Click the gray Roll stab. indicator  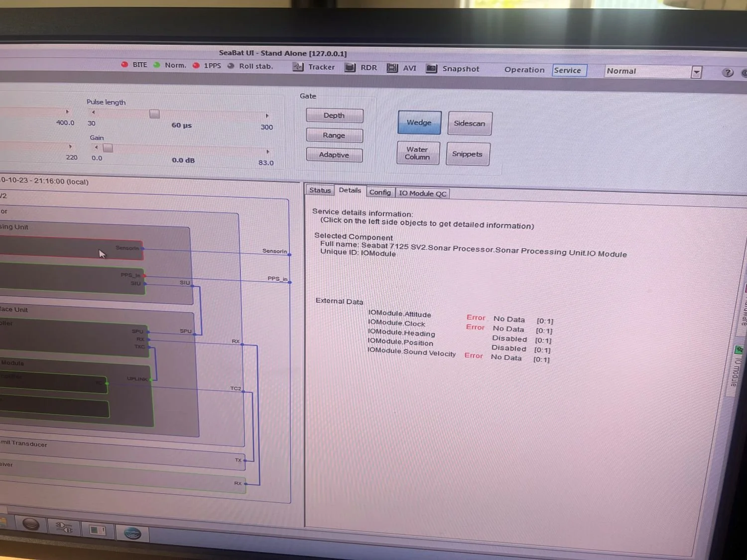click(x=231, y=66)
